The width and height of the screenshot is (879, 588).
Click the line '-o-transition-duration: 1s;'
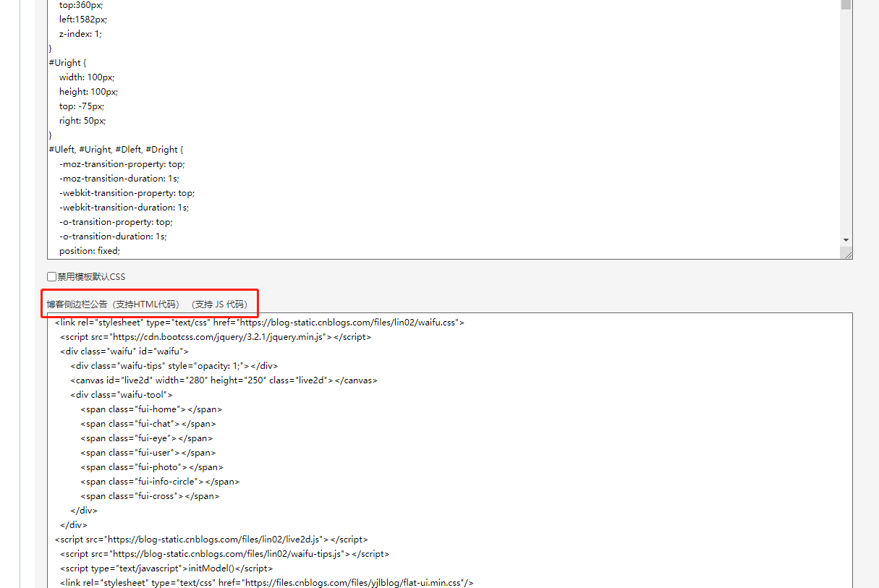tap(114, 237)
